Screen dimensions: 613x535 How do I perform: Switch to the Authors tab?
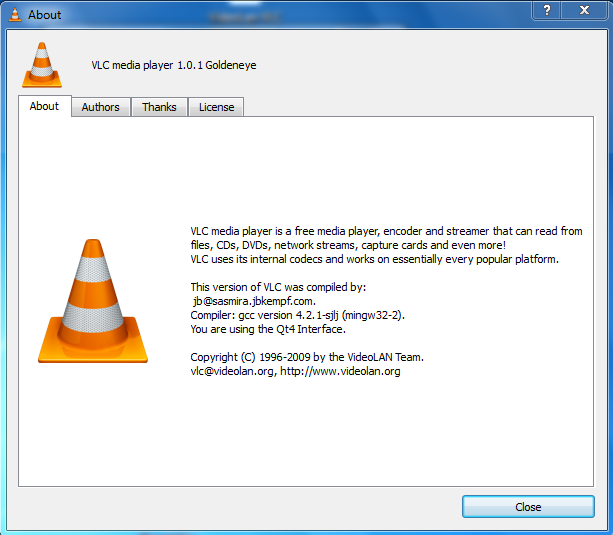(x=100, y=107)
